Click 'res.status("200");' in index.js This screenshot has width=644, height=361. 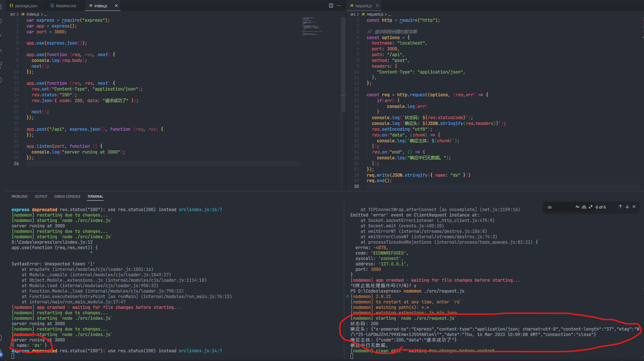click(54, 95)
